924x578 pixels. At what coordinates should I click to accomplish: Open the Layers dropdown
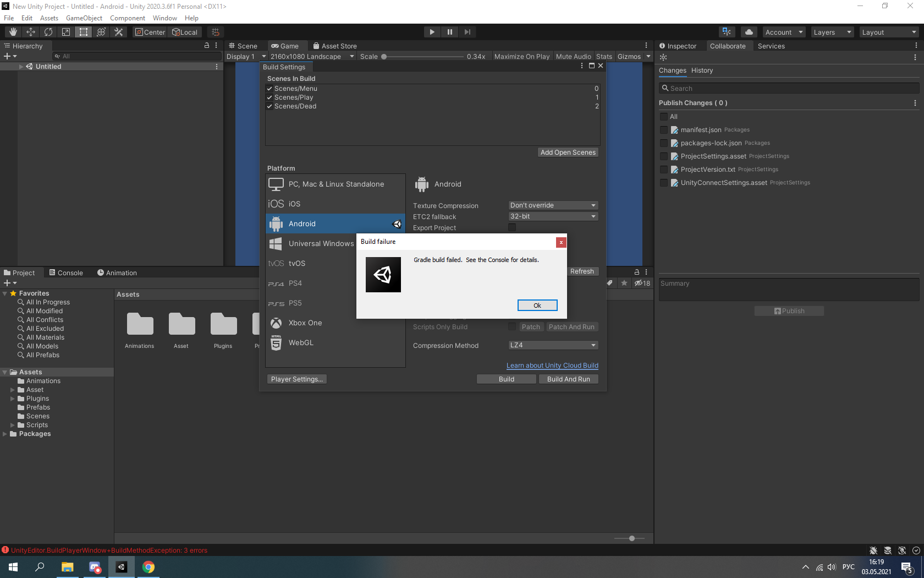832,32
